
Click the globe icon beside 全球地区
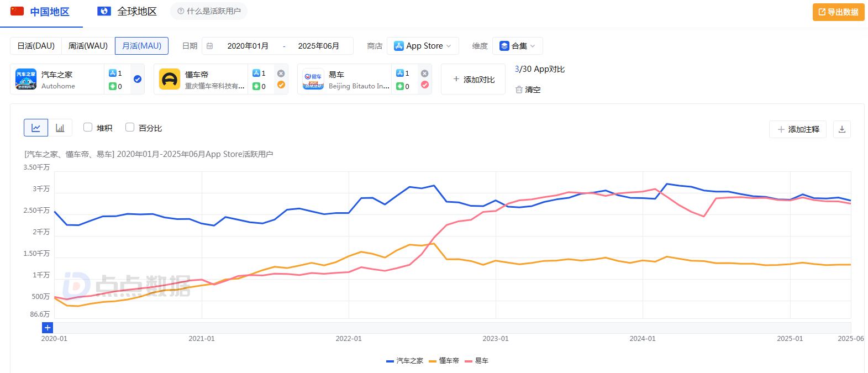click(x=104, y=11)
